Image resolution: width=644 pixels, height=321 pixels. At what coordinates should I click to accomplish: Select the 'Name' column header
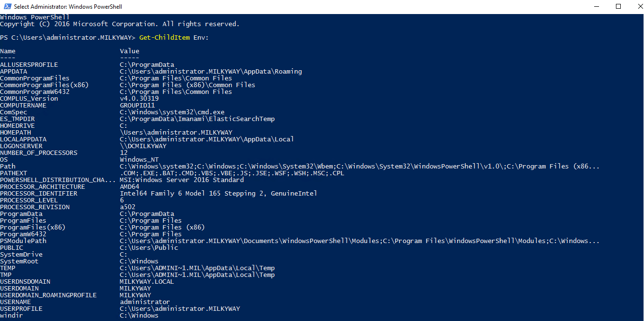click(8, 51)
